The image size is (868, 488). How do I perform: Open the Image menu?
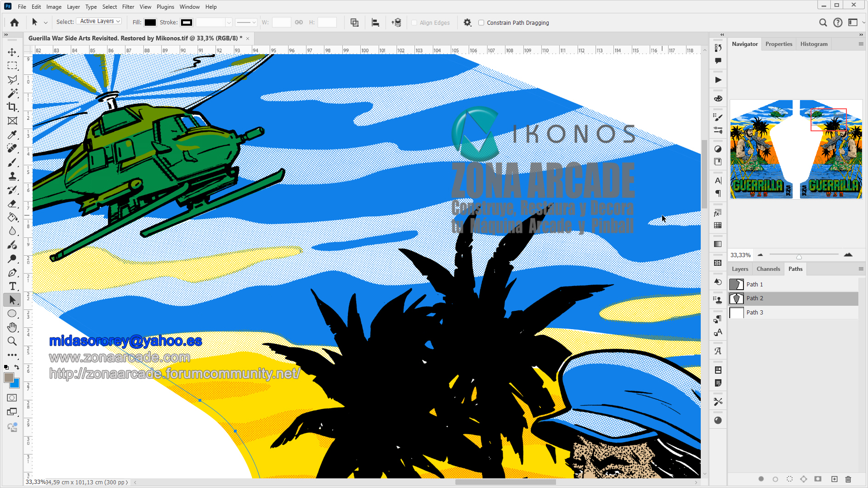click(54, 7)
